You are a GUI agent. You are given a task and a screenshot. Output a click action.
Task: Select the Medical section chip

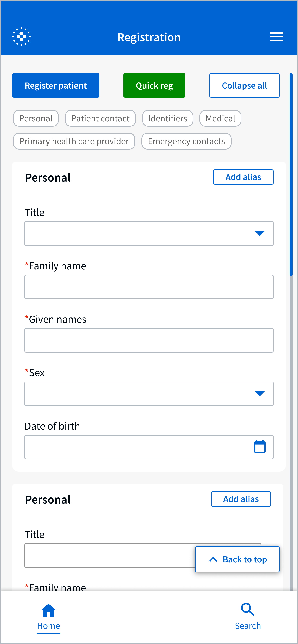tap(220, 118)
